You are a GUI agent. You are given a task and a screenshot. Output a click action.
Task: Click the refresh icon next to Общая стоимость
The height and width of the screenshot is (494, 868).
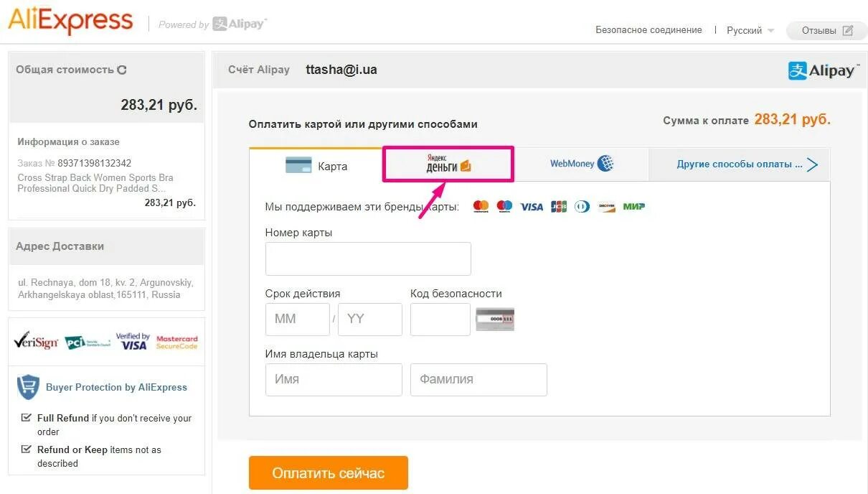tap(122, 70)
